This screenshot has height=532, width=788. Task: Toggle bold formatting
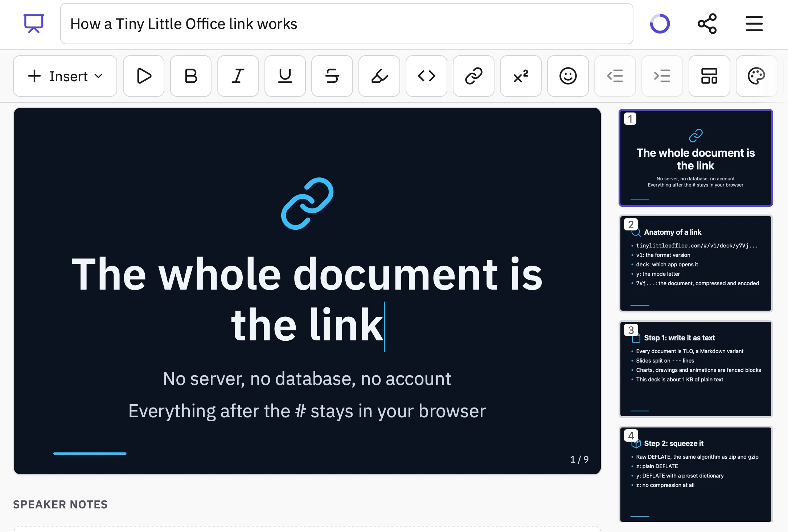coord(191,76)
